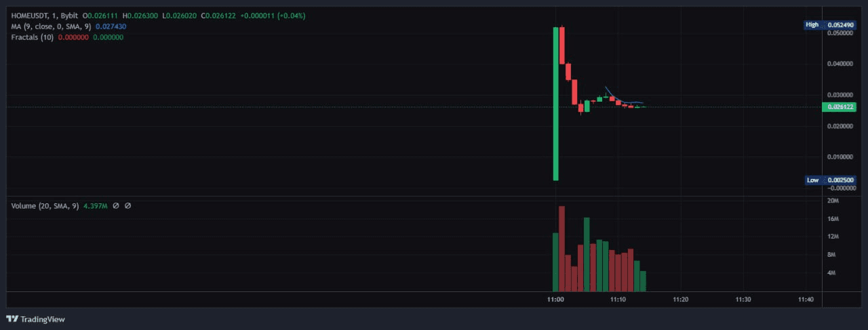868x330 pixels.
Task: Click the first null symbol beside Volume value
Action: click(x=116, y=205)
